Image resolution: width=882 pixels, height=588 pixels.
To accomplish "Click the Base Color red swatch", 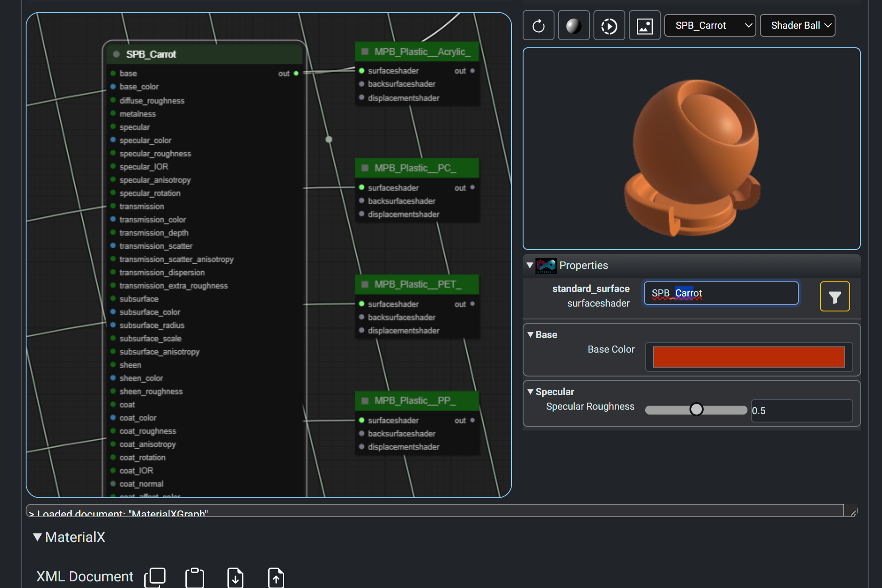I will 749,357.
